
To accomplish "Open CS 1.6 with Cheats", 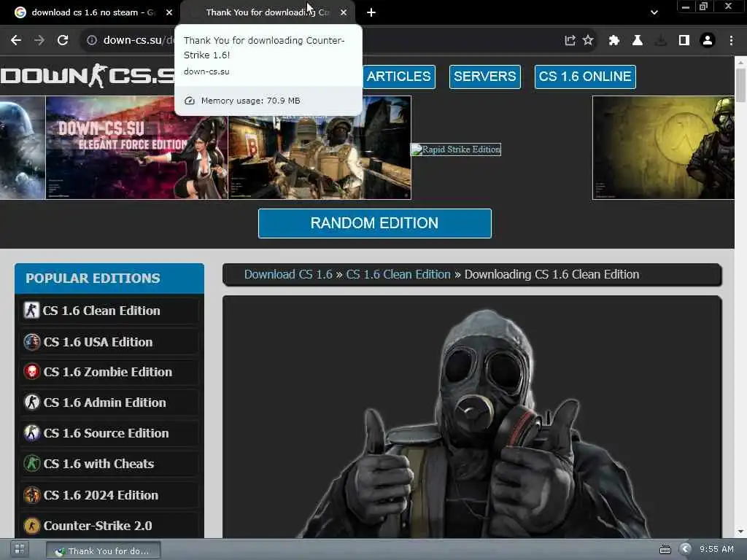I will [109, 464].
